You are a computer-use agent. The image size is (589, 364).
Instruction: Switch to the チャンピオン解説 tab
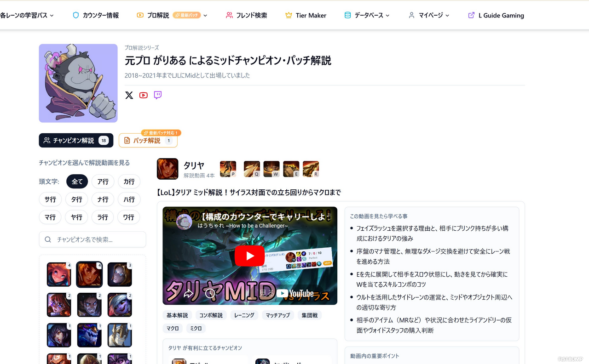pyautogui.click(x=76, y=140)
